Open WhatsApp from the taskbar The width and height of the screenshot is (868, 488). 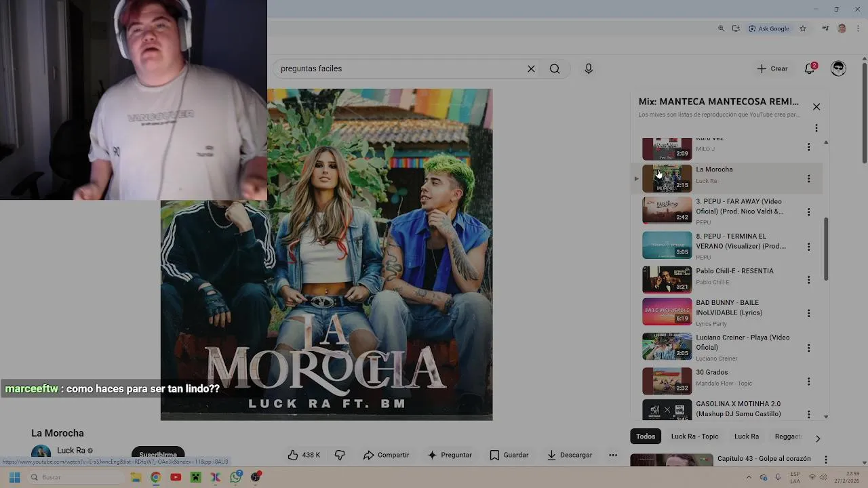click(235, 477)
